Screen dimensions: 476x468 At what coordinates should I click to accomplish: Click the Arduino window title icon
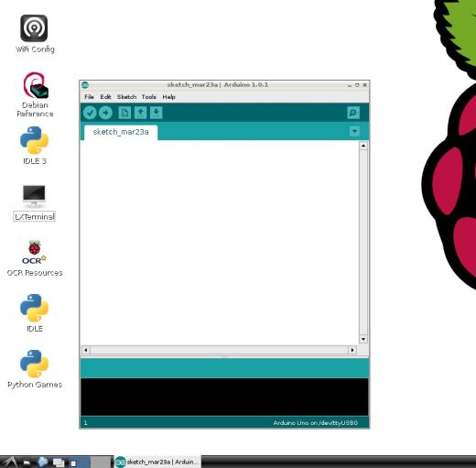click(x=85, y=85)
